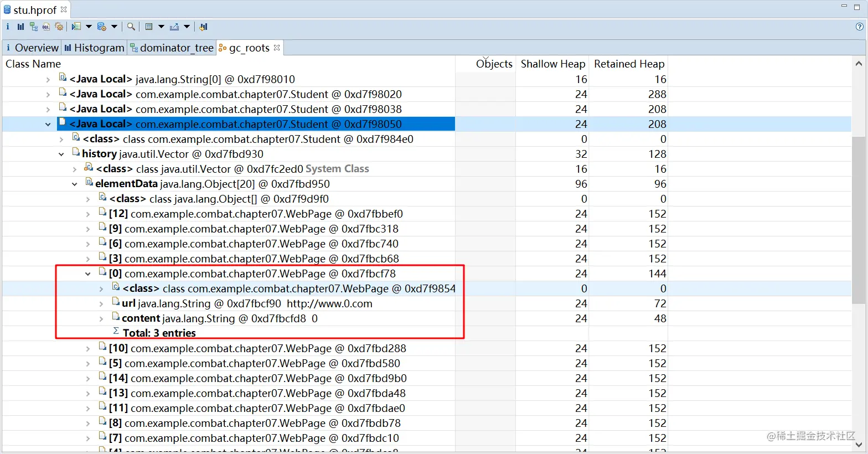
Task: Sort by Retained Heap column header
Action: click(x=628, y=64)
